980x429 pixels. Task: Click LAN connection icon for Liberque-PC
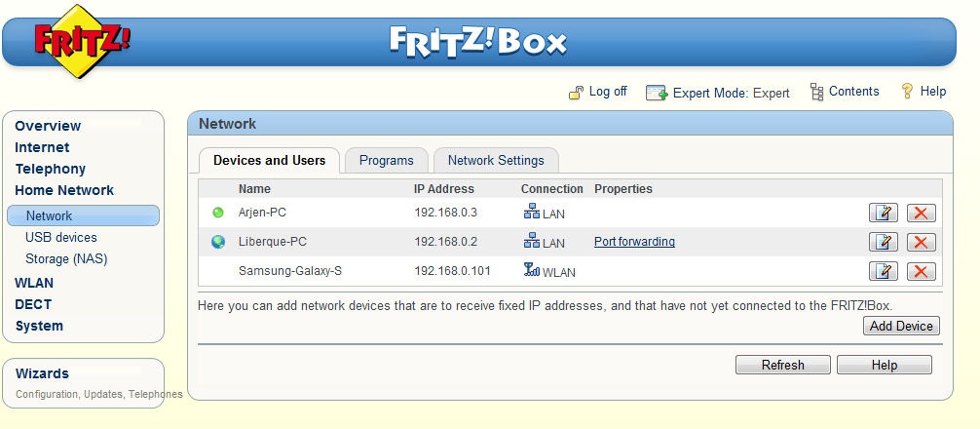point(531,241)
